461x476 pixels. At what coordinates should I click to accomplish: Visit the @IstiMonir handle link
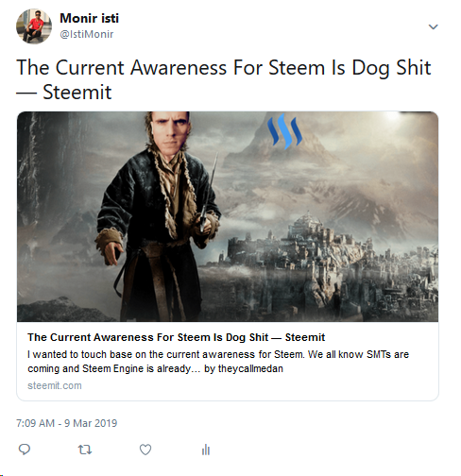click(x=87, y=34)
